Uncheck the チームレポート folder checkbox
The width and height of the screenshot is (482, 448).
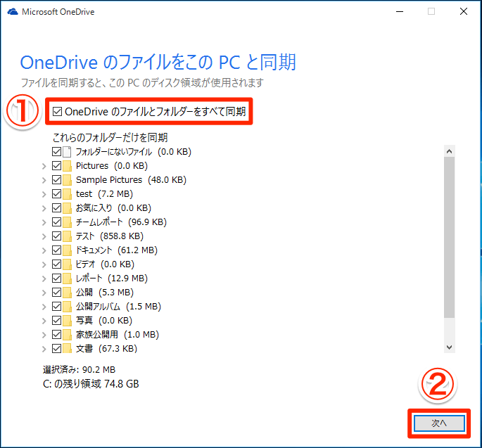[56, 222]
